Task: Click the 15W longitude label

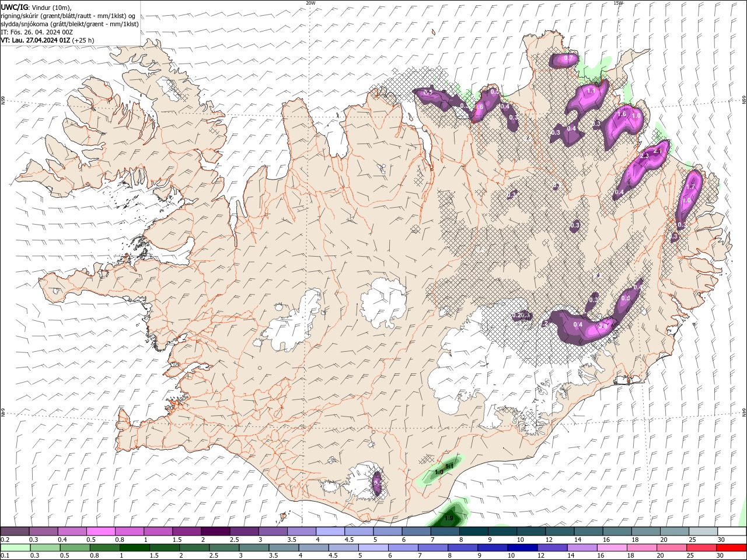Action: (x=618, y=3)
